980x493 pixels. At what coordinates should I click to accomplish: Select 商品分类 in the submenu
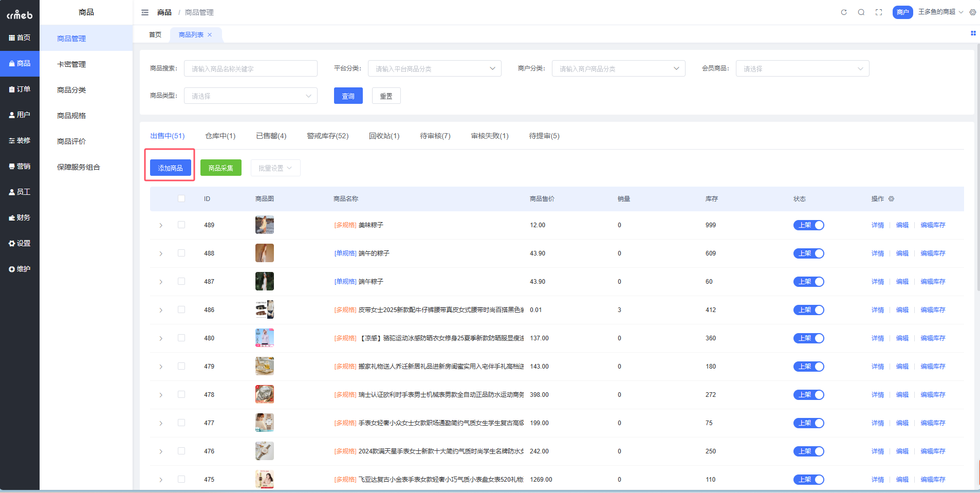click(x=71, y=90)
